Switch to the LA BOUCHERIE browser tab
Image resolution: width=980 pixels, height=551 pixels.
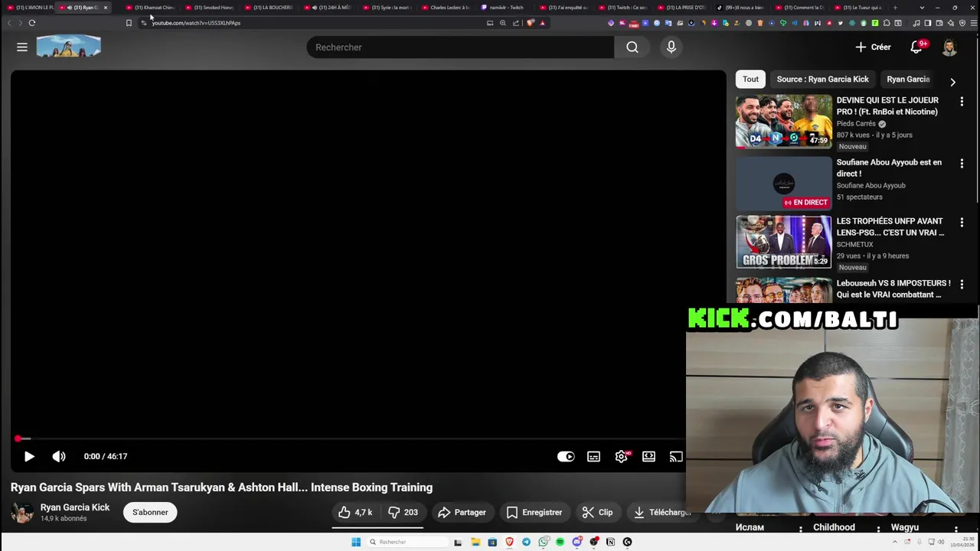[269, 8]
